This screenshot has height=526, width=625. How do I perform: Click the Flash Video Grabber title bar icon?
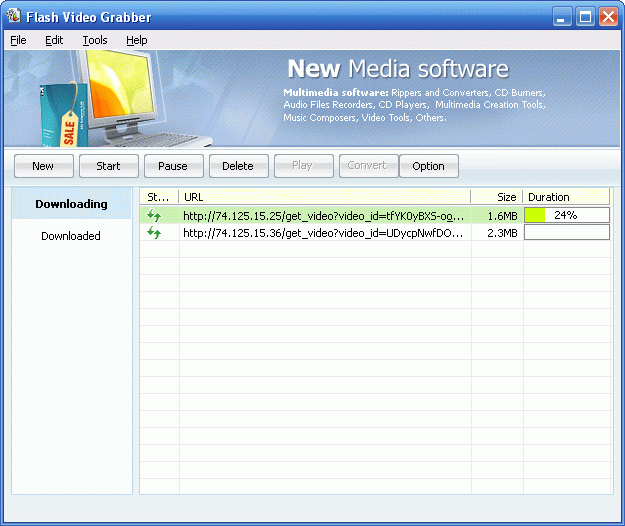(14, 16)
